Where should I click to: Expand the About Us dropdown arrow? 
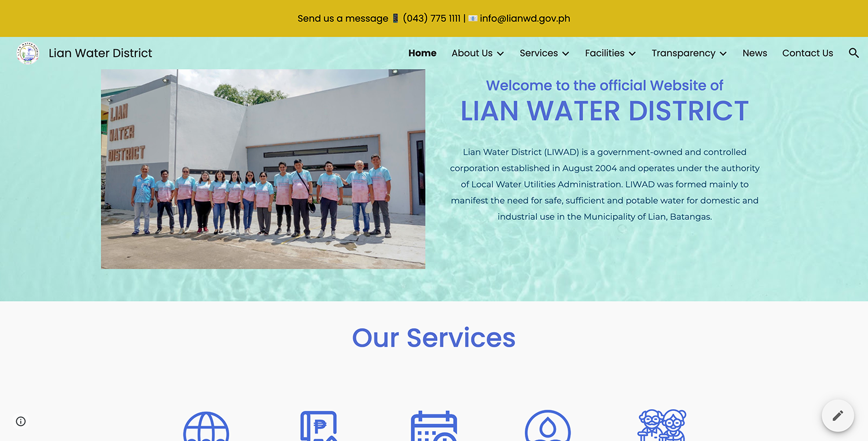pyautogui.click(x=500, y=53)
